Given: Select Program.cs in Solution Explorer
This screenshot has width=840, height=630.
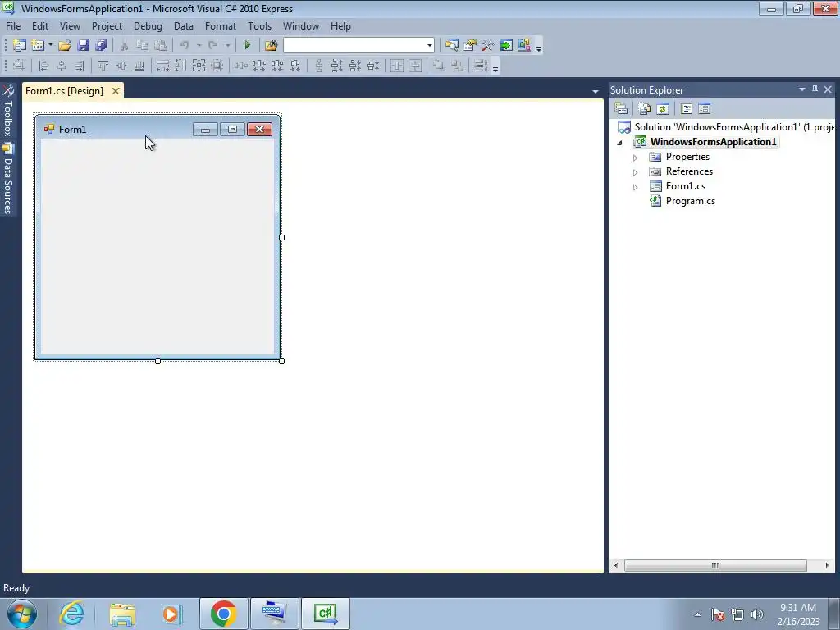Looking at the screenshot, I should click(x=690, y=201).
